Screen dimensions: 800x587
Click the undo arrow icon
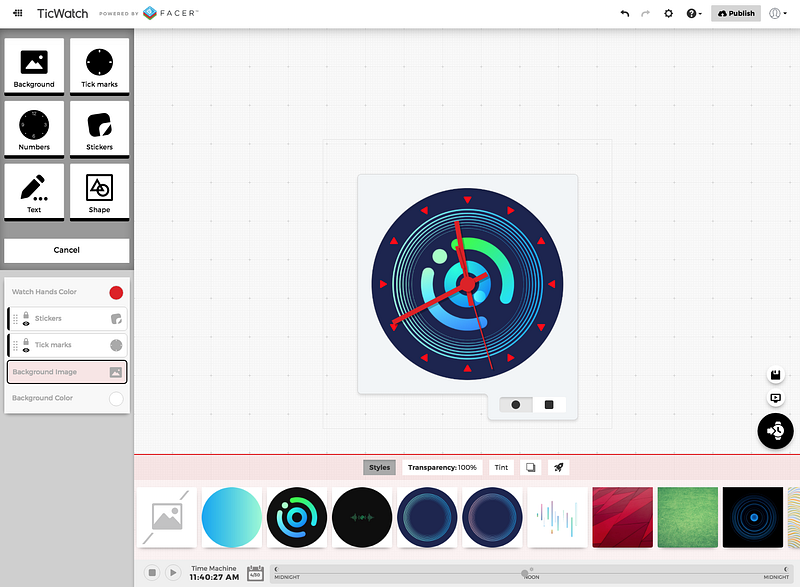[625, 13]
